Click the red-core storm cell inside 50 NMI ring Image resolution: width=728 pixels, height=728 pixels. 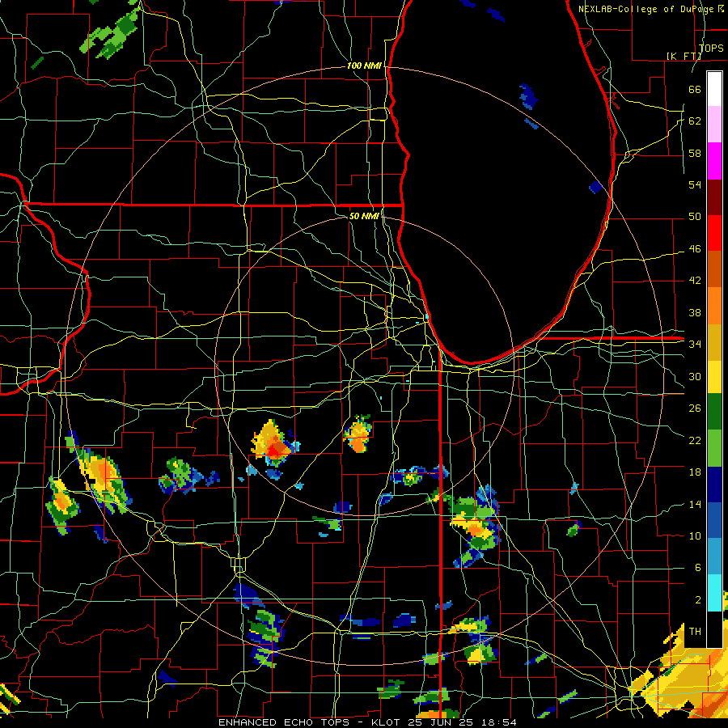click(x=274, y=445)
